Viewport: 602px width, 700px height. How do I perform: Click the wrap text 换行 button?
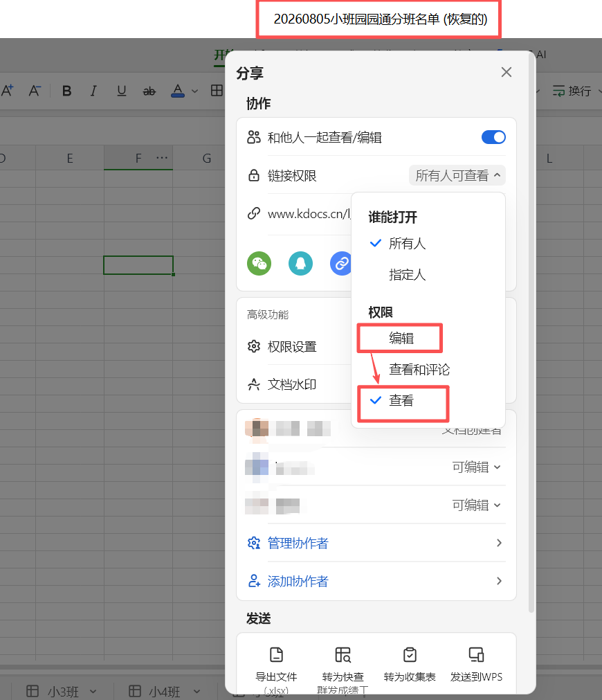point(572,91)
